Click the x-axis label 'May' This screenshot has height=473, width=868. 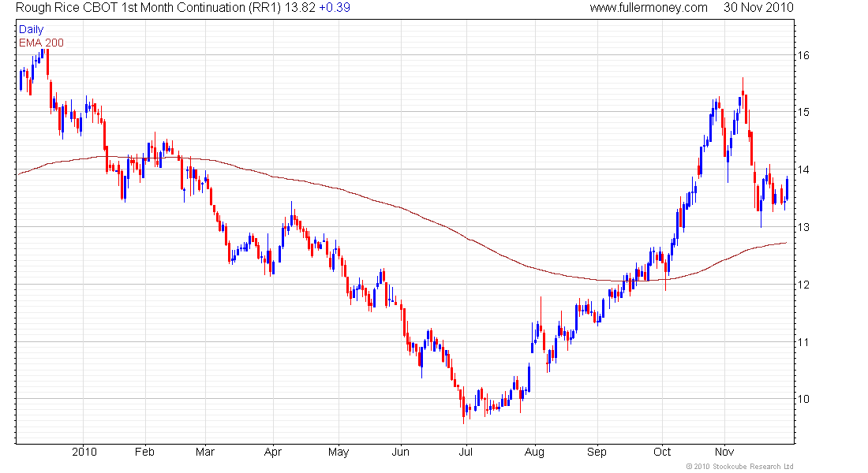339,452
